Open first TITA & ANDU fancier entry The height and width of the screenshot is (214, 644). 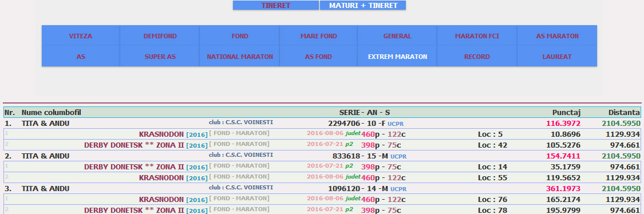point(46,123)
